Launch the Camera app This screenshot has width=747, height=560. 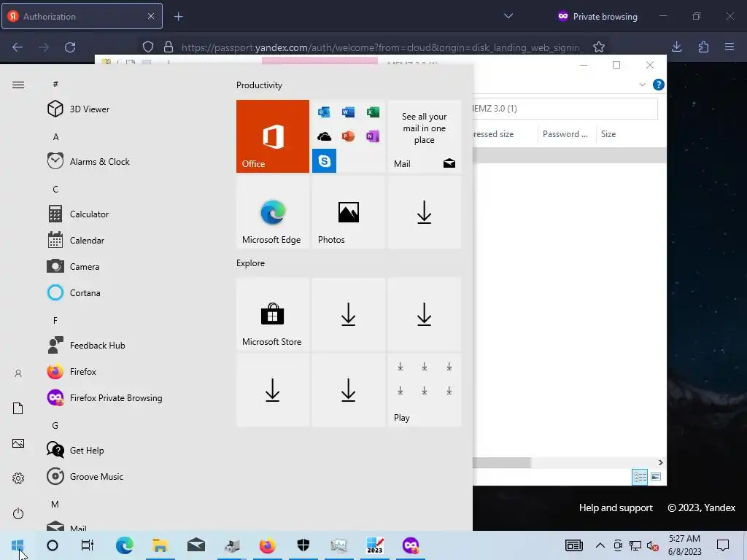pos(74,267)
